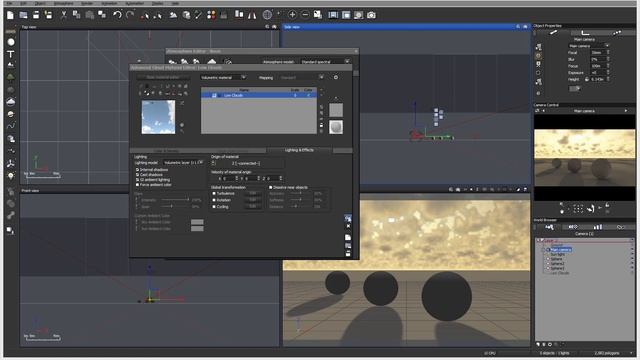The height and width of the screenshot is (360, 640).
Task: Create a new scene with the New file icon
Action: 10,15
